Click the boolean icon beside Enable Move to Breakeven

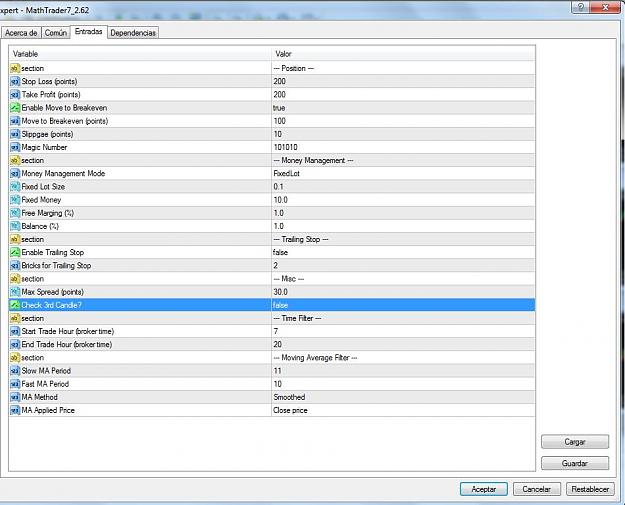[x=15, y=108]
